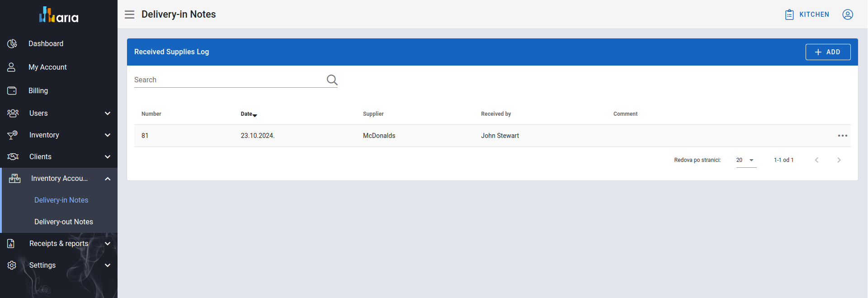This screenshot has width=868, height=298.
Task: Click the Users group icon
Action: pos(13,113)
